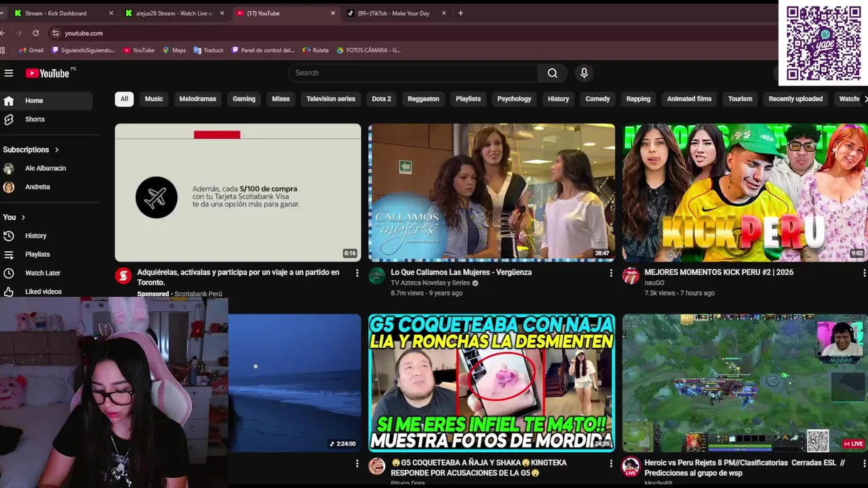Select the Comedy category chip

[597, 99]
